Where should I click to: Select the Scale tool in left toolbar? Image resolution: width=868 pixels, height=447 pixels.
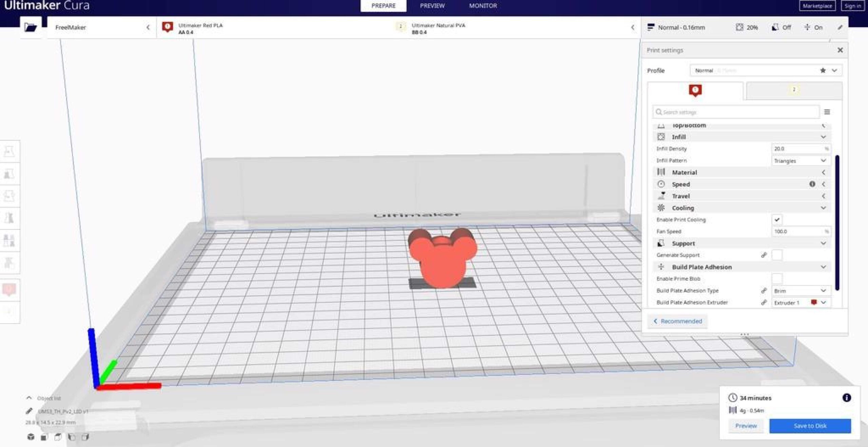9,174
